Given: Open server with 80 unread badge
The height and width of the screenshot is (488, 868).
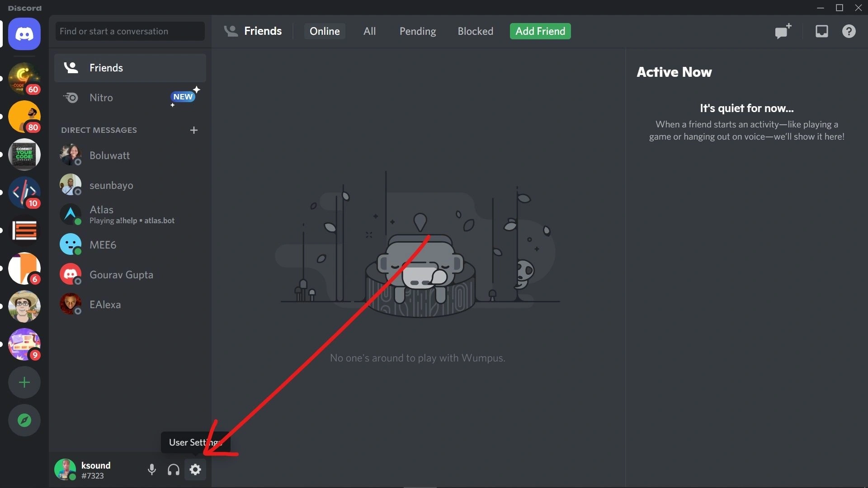Looking at the screenshot, I should [x=24, y=117].
